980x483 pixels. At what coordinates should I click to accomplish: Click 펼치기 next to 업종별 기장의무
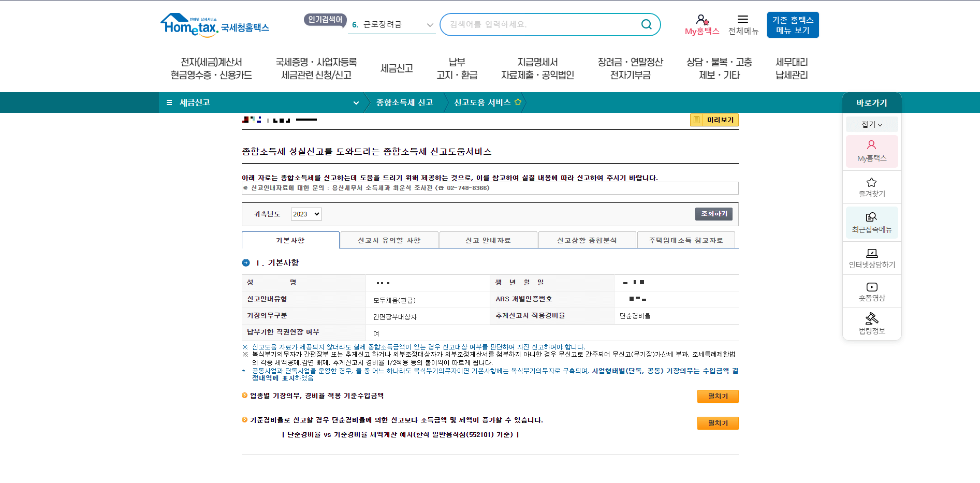718,396
